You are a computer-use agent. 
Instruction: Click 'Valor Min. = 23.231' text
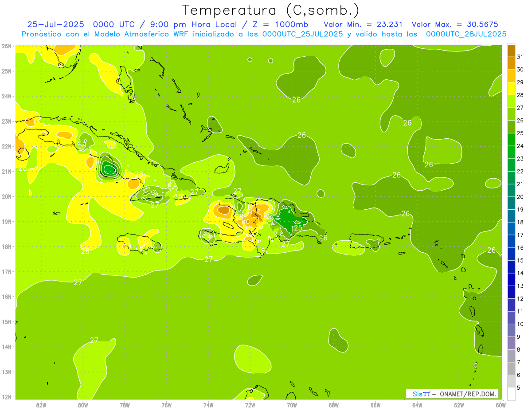coord(363,24)
